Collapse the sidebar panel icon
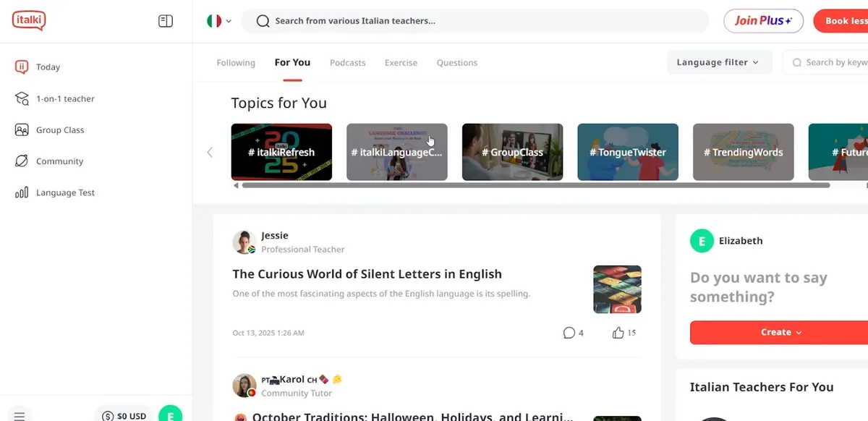The height and width of the screenshot is (421, 868). [166, 21]
